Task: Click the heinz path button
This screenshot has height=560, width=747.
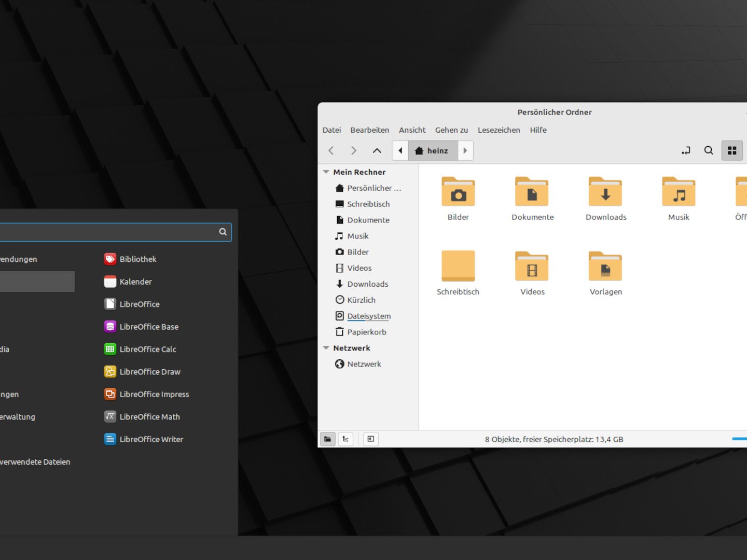Action: click(x=432, y=151)
